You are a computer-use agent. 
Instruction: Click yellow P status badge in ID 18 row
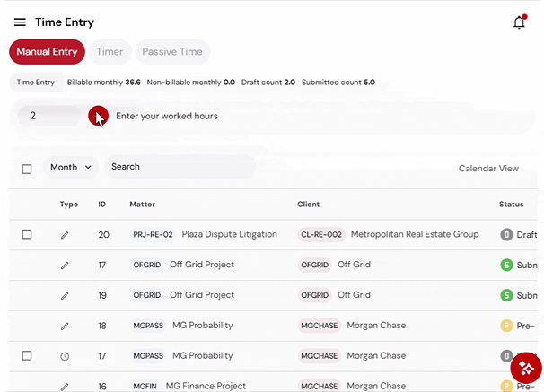pyautogui.click(x=506, y=326)
